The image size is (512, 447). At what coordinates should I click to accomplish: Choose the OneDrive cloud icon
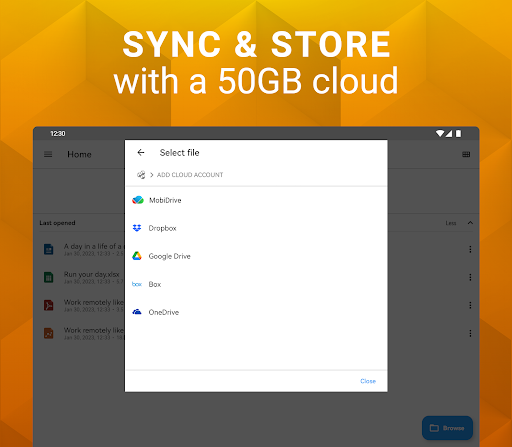137,312
